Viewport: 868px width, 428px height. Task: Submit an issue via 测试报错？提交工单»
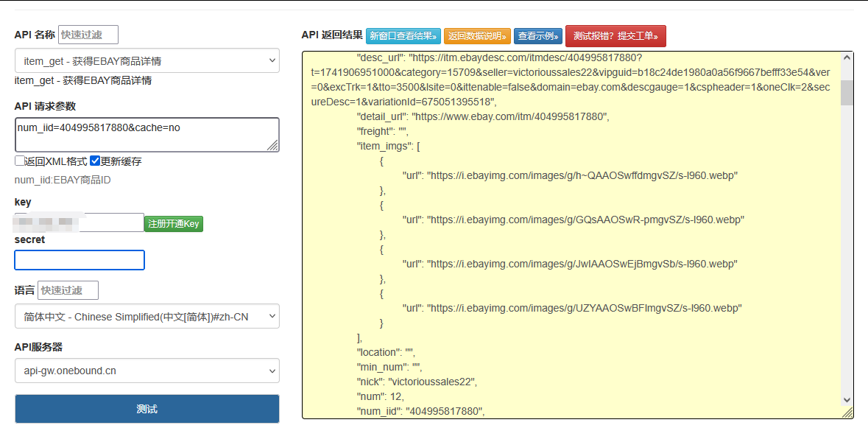tap(615, 35)
